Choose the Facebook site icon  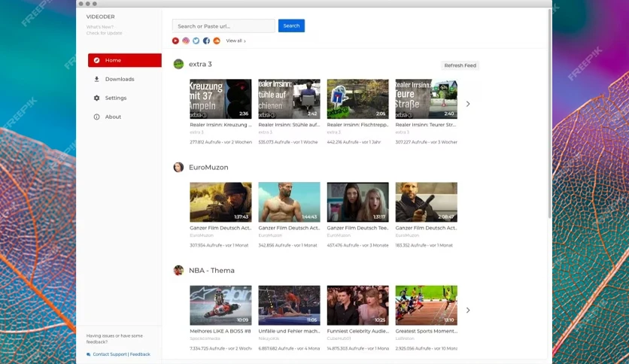point(206,41)
